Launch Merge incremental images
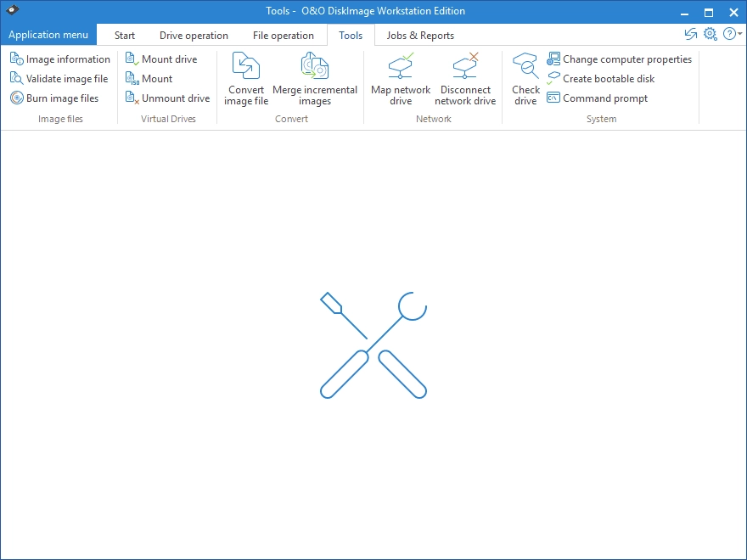 coord(315,79)
